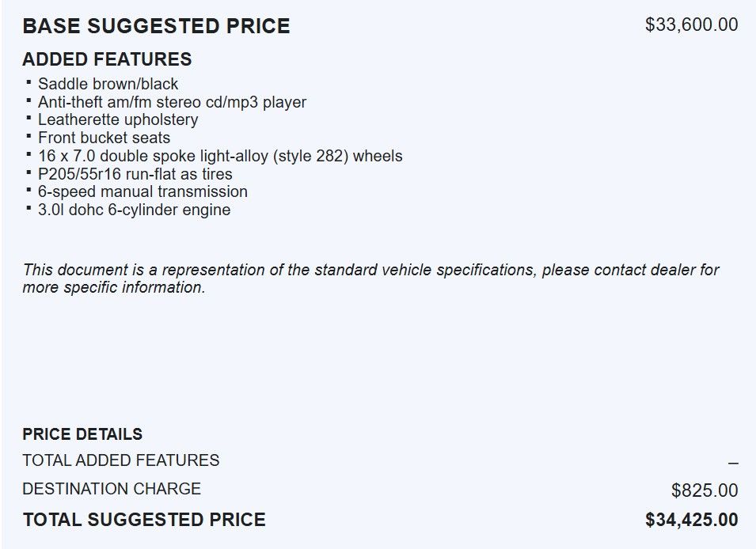Select the double spoke light-alloy wheels line
Image resolution: width=756 pixels, height=549 pixels.
click(220, 156)
